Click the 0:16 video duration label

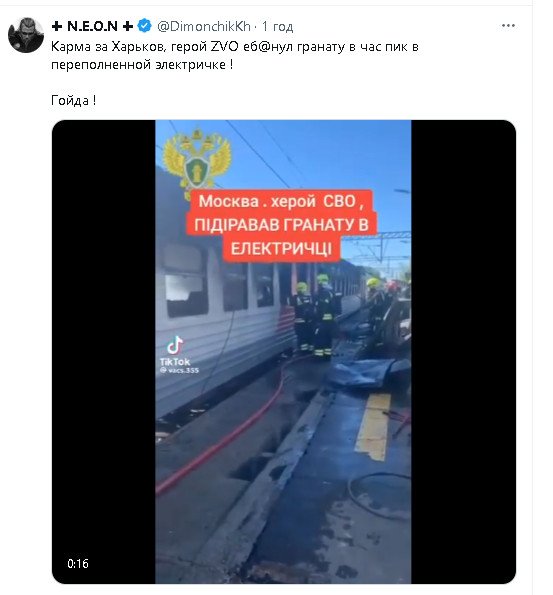coord(78,564)
